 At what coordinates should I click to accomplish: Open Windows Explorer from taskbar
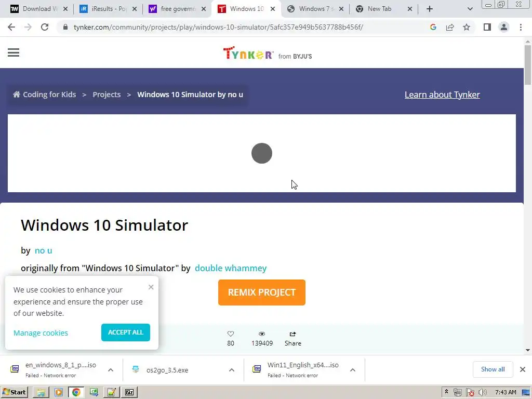[41, 392]
